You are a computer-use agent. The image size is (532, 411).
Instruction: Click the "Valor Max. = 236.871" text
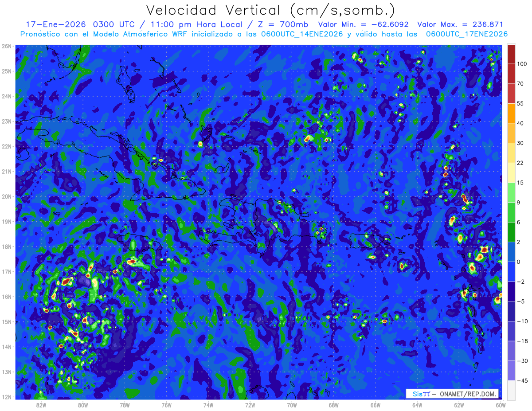point(460,24)
